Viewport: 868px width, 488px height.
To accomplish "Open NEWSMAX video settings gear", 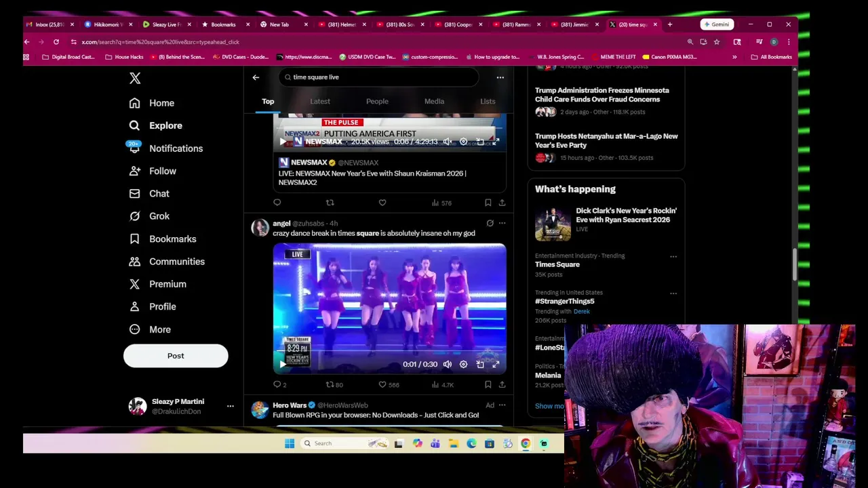I will pos(464,142).
